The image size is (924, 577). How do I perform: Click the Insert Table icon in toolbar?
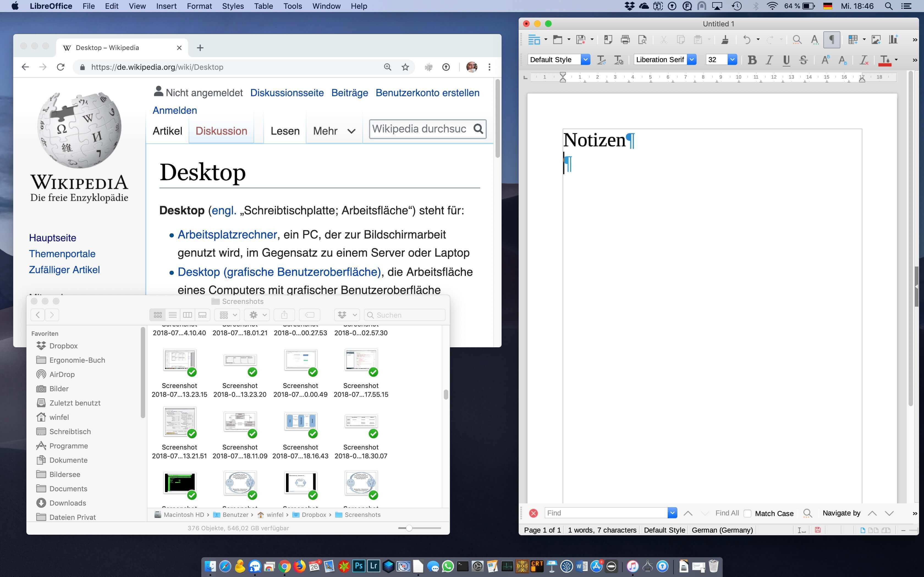coord(854,41)
